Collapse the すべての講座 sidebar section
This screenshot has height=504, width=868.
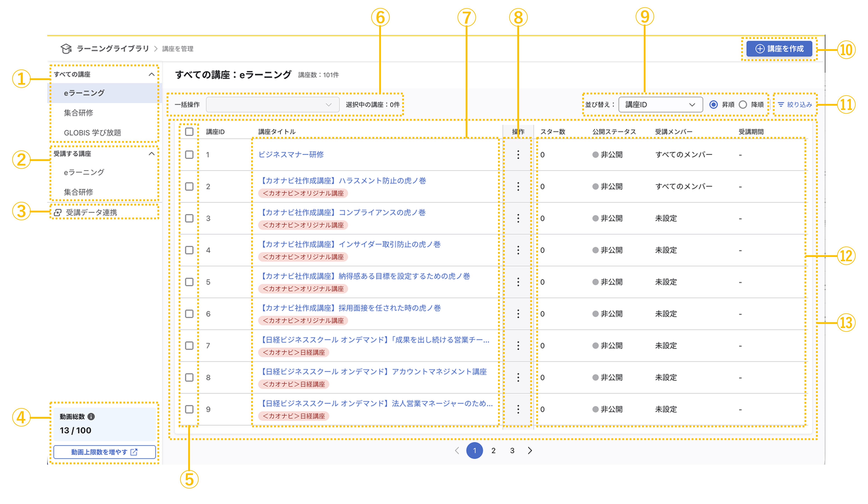click(151, 74)
